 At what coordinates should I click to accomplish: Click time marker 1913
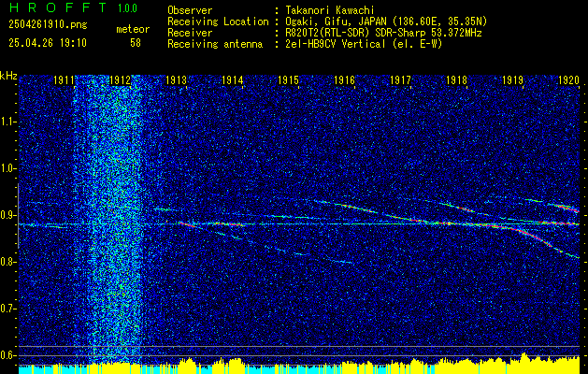[177, 79]
